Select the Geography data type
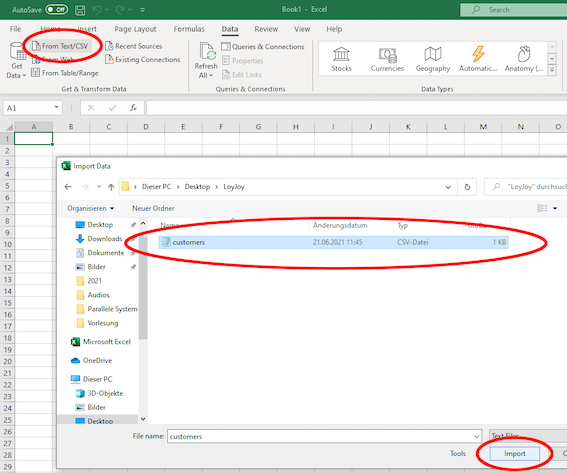Viewport: 567px width, 473px height. point(433,59)
